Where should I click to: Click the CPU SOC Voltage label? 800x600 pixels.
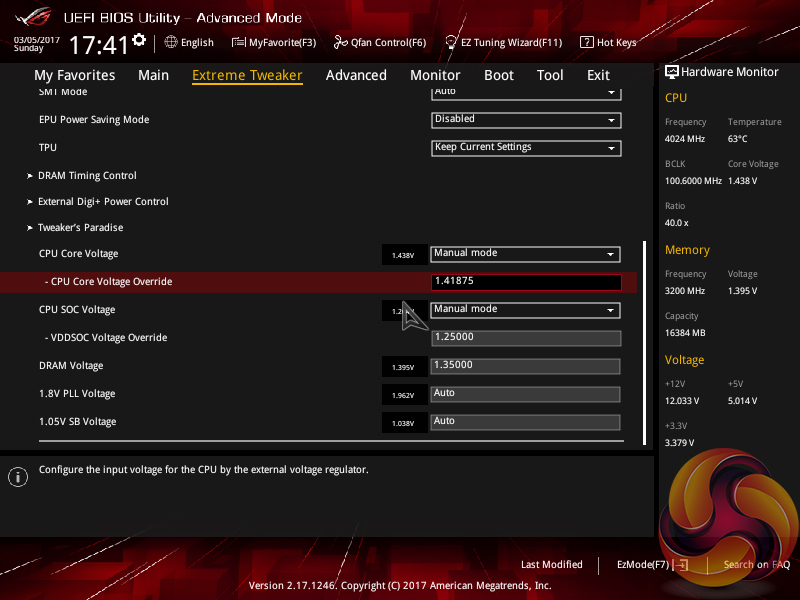[77, 310]
